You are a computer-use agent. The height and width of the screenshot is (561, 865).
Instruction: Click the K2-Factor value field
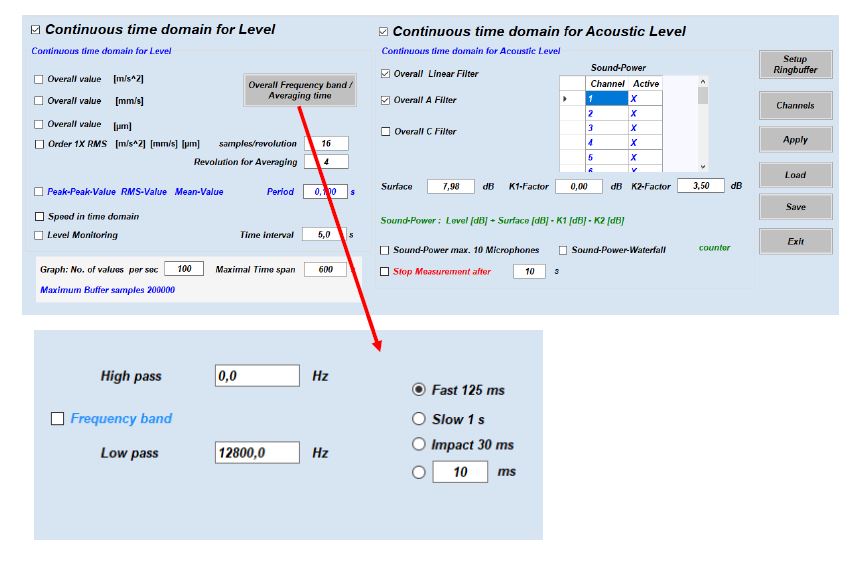[x=701, y=186]
